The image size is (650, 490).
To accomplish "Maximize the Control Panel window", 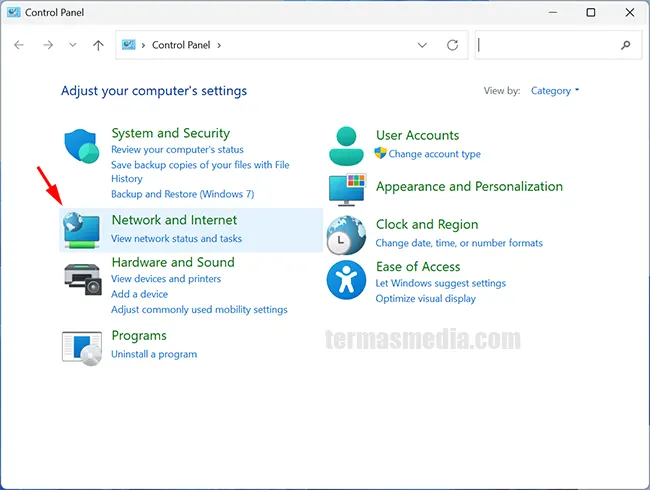I will [x=591, y=12].
